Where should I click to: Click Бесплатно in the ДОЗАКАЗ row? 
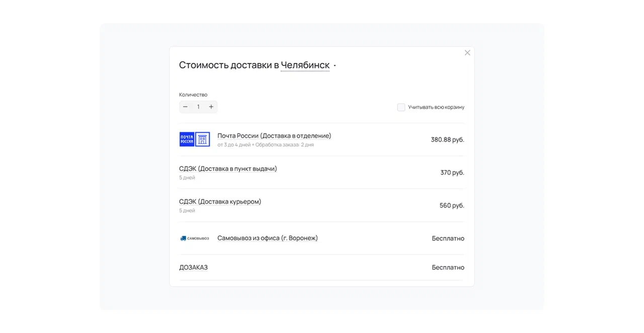(448, 268)
